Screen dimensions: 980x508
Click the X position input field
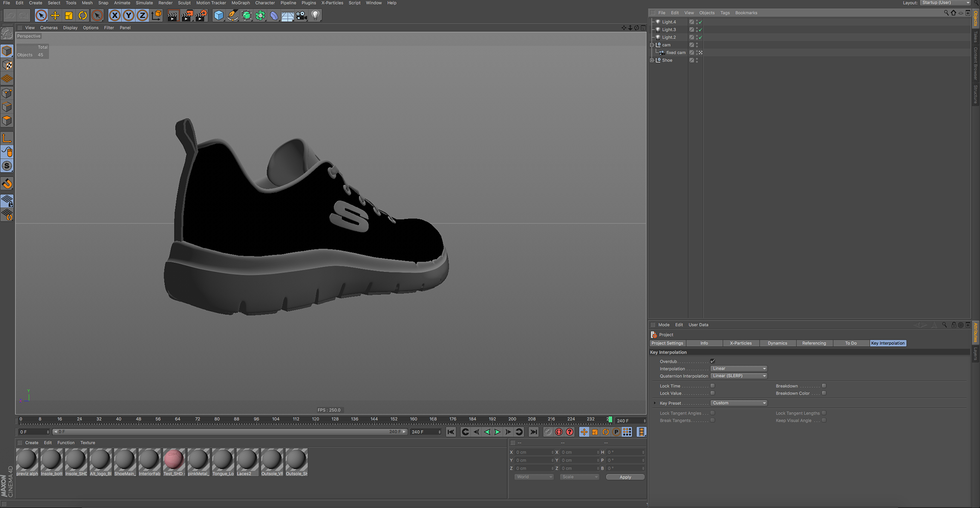click(x=534, y=452)
